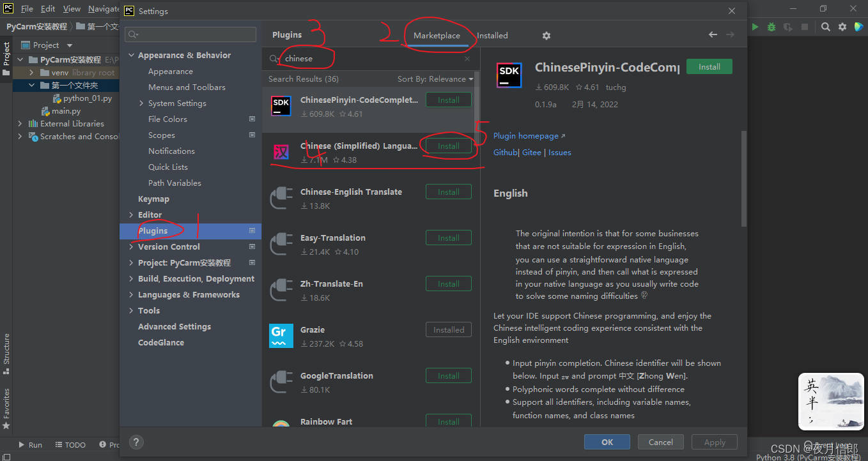
Task: Expand External Libraries in project tree
Action: [20, 124]
